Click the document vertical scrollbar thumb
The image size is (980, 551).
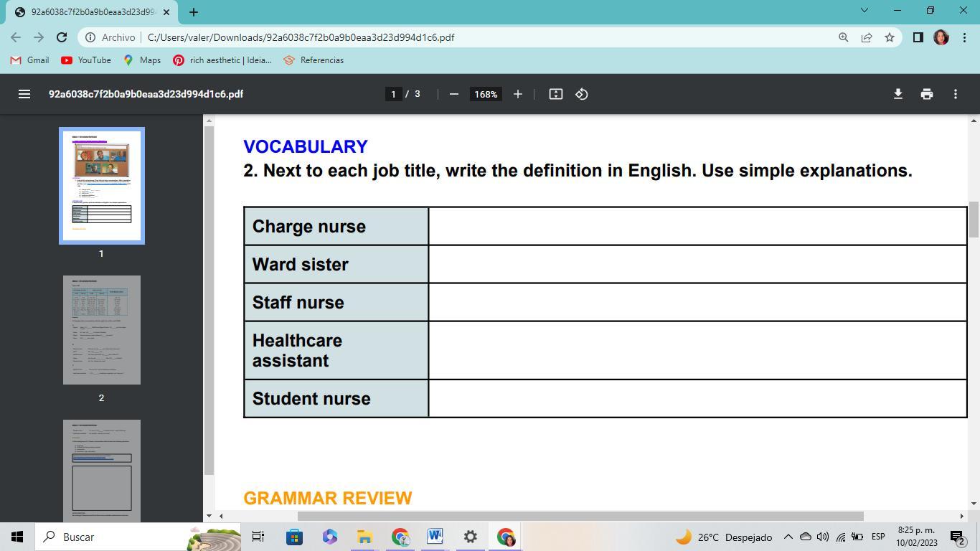pos(974,220)
